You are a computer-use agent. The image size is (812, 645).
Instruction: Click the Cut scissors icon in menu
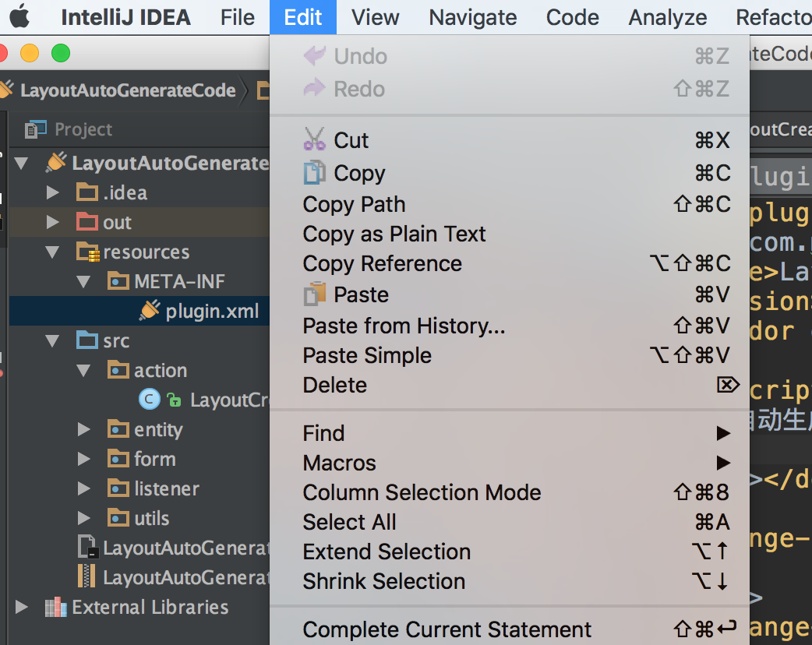pos(314,140)
